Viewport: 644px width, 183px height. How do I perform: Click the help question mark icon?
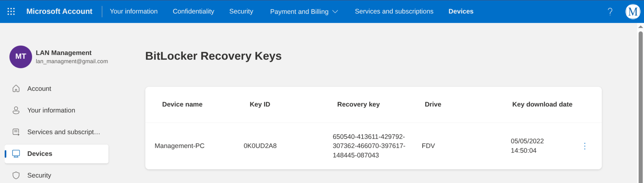coord(610,12)
